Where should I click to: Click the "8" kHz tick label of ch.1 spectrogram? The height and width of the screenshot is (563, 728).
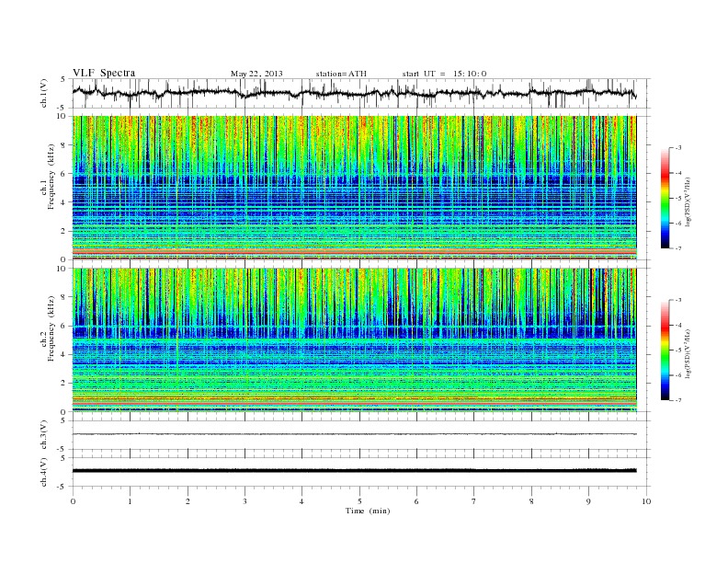63,145
